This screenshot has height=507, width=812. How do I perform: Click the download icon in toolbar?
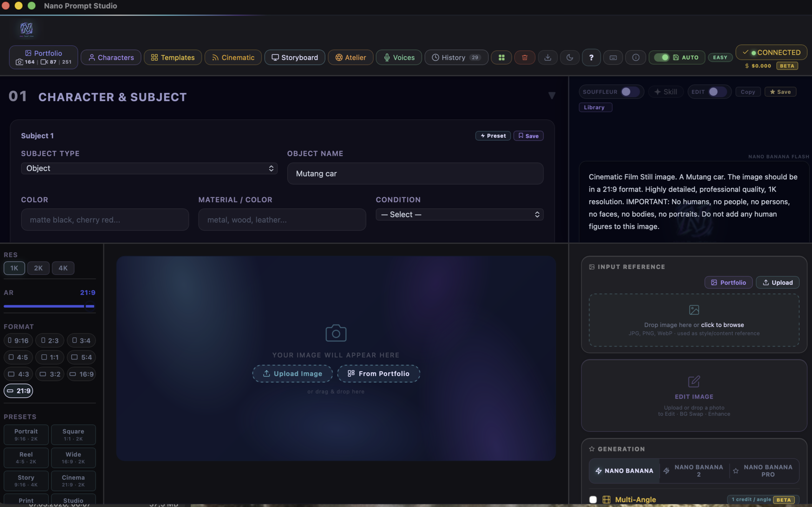pos(547,58)
